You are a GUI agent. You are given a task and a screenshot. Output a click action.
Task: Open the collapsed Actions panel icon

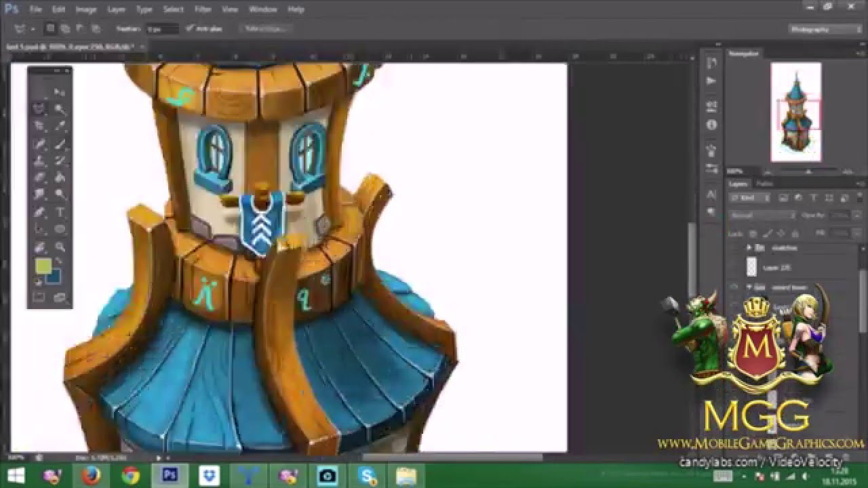click(x=711, y=81)
